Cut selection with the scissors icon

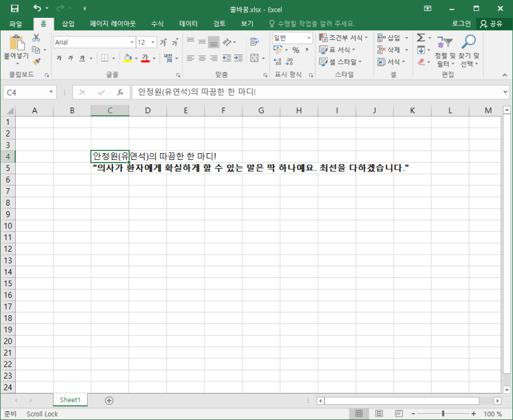tap(36, 38)
